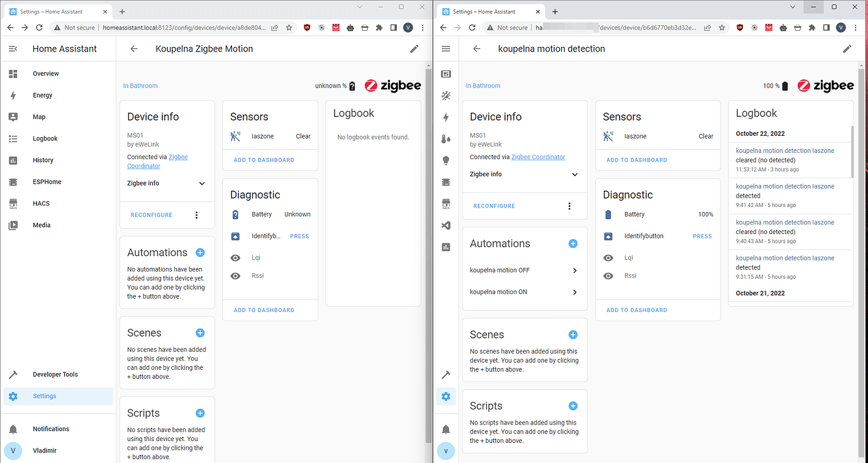The width and height of the screenshot is (868, 463).
Task: Open koupelna motion OFF automation
Action: [x=525, y=271]
